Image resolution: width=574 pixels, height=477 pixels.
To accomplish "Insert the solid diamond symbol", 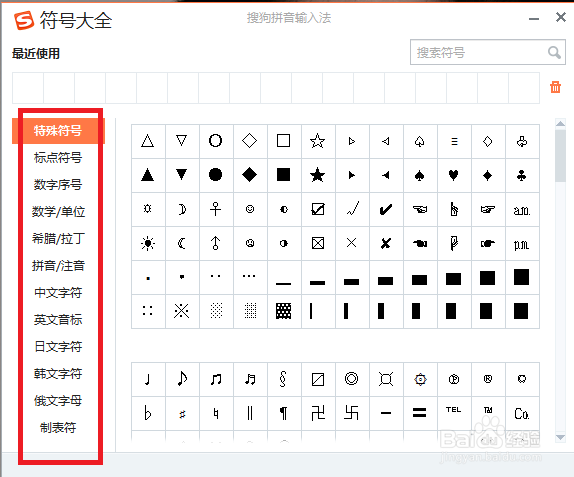I will [250, 175].
